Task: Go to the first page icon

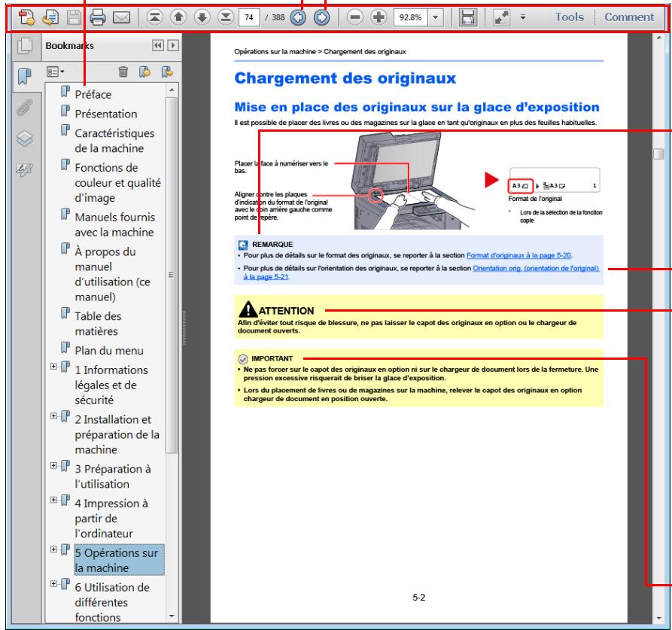Action: tap(155, 17)
